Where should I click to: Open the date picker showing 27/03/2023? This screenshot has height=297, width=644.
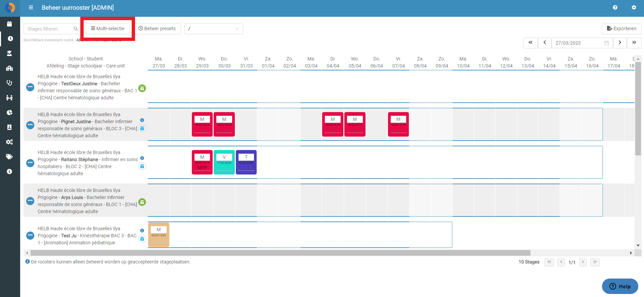point(582,43)
